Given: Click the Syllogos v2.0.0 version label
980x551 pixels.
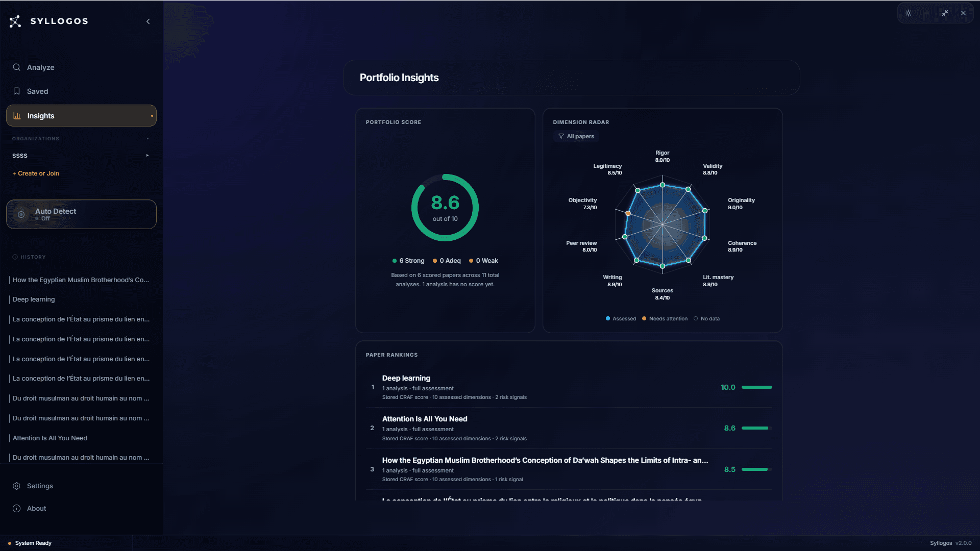Looking at the screenshot, I should point(950,543).
